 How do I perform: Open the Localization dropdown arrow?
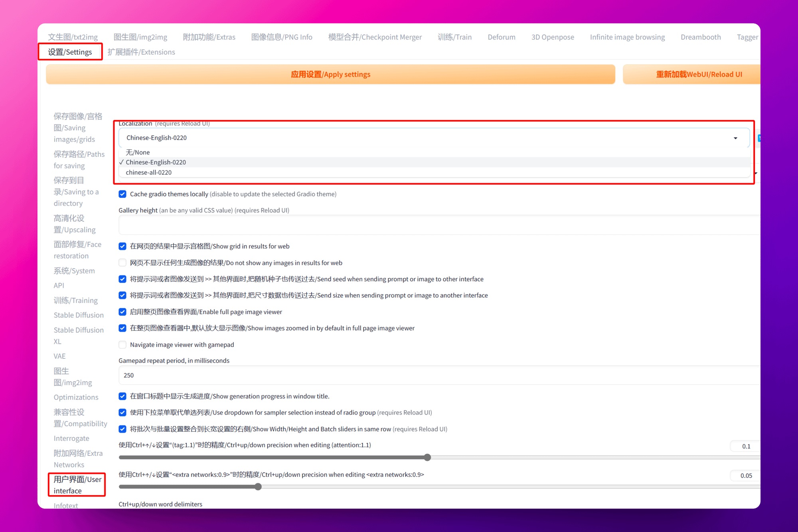(735, 138)
